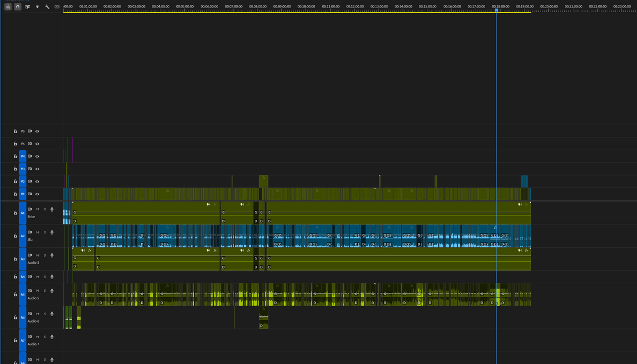637x364 pixels.
Task: Mute the A3 Audio 3 track
Action: click(37, 255)
